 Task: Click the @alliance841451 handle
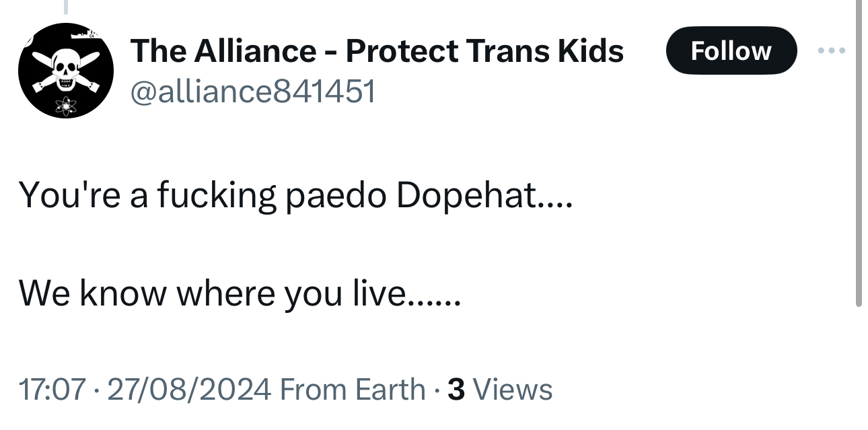252,91
